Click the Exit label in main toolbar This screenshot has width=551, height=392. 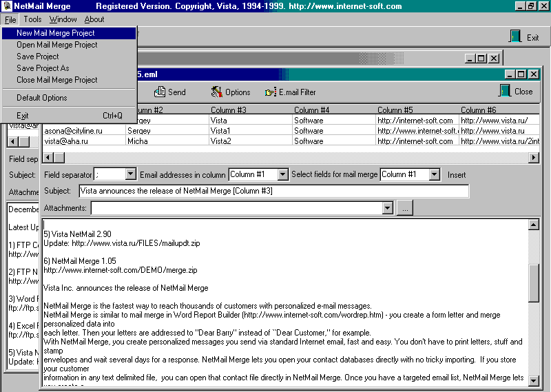point(532,38)
